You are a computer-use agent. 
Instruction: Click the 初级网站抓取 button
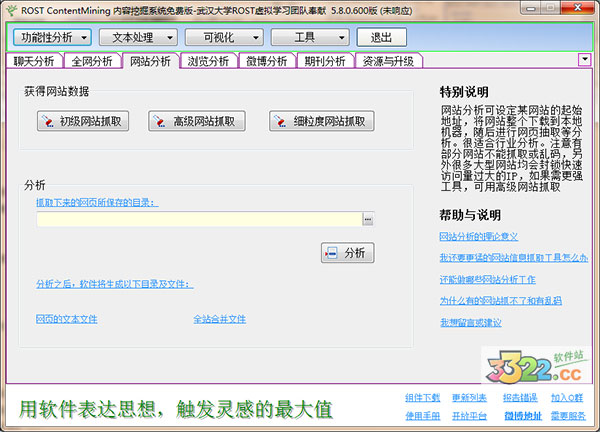click(x=83, y=121)
